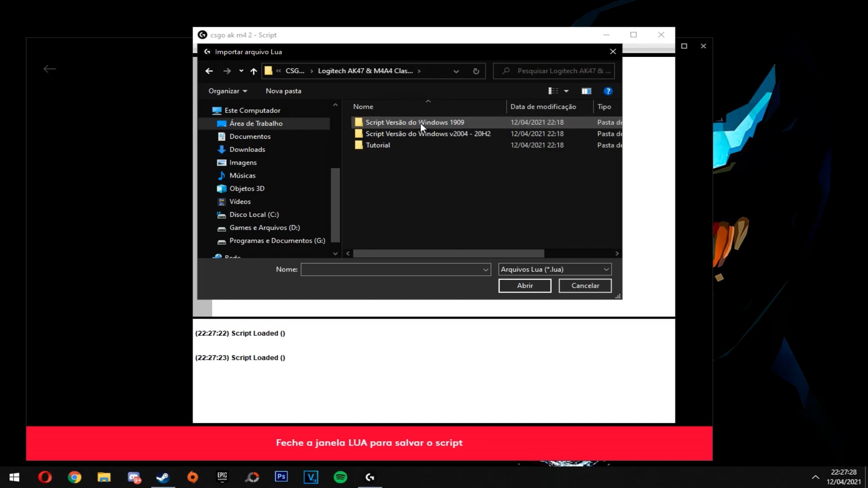Viewport: 868px width, 488px height.
Task: Select the Tutorial folder
Action: tap(377, 145)
